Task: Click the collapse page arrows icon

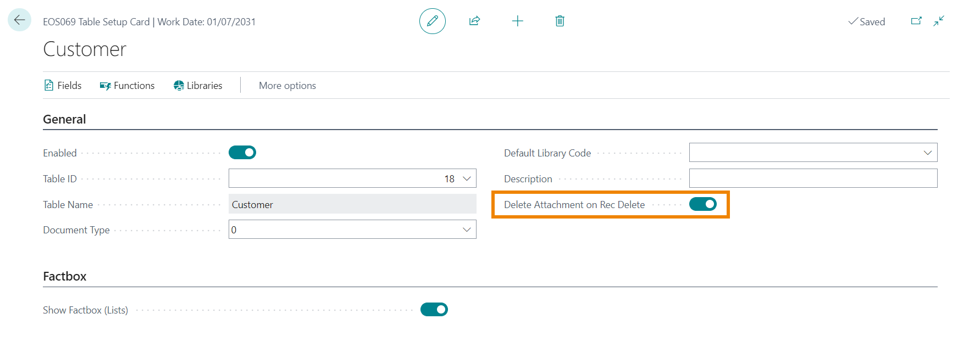Action: pos(939,21)
